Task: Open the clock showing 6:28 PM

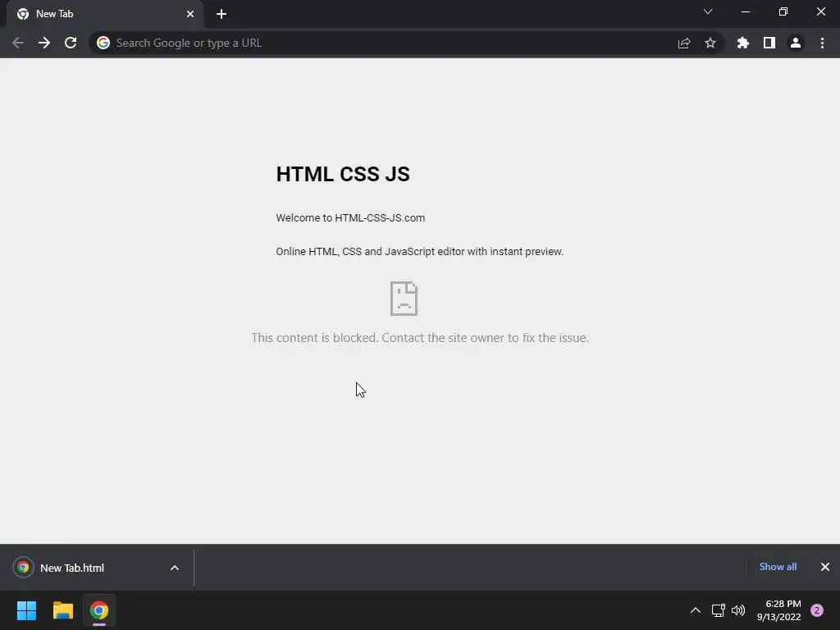Action: pyautogui.click(x=779, y=610)
